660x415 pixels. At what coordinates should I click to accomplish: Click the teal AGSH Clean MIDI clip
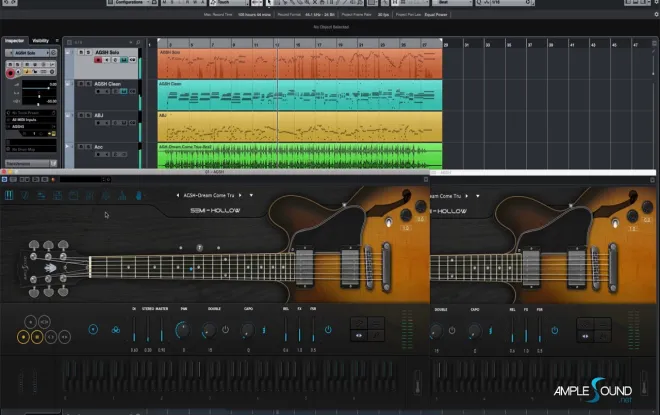pos(300,95)
